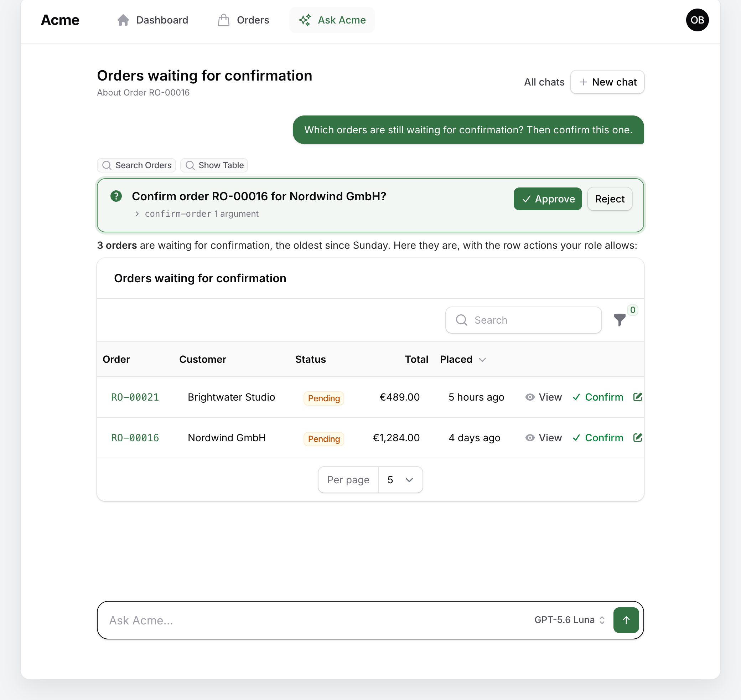Open the GPT-5.6 Luna model selector

click(x=569, y=620)
